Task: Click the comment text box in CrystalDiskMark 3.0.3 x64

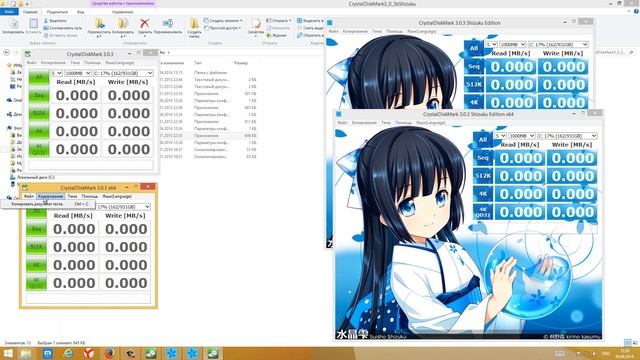Action: (88, 298)
